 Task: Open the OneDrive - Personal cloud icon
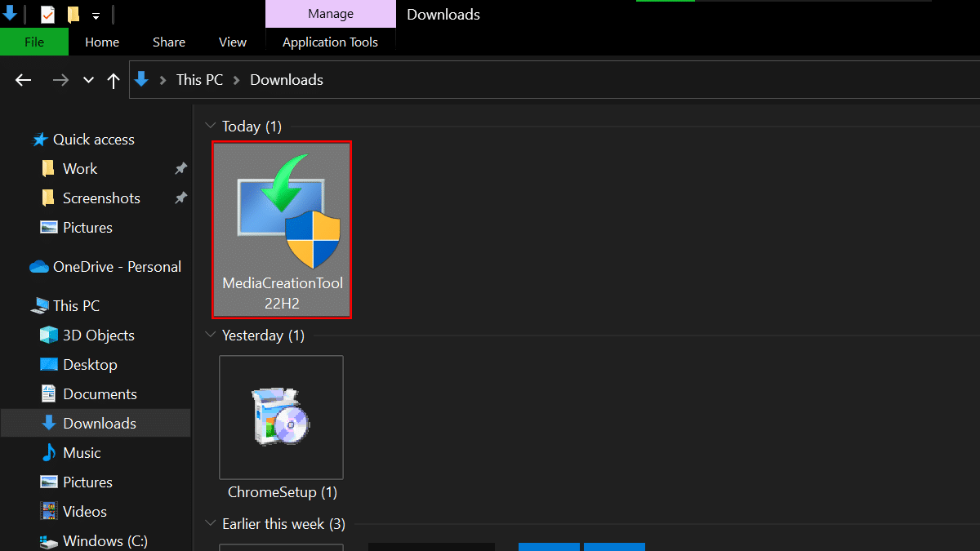(x=38, y=266)
